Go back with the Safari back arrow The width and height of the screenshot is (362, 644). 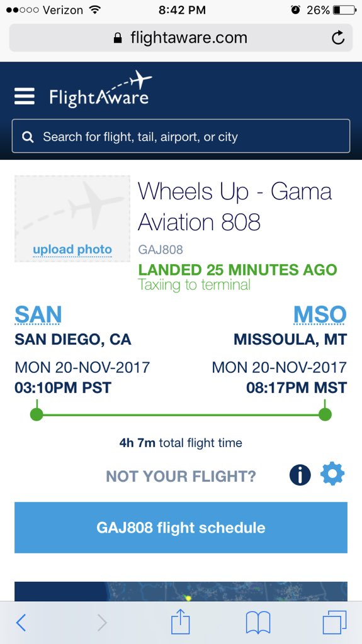coord(21,623)
